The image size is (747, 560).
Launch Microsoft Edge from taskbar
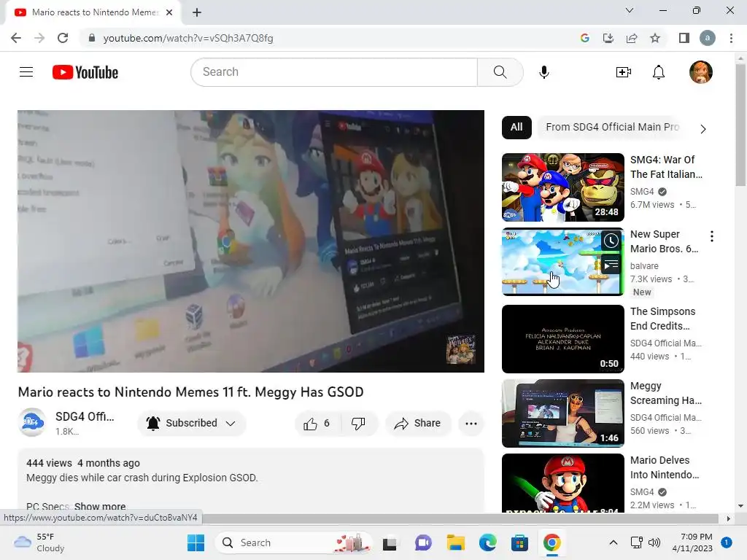tap(487, 542)
